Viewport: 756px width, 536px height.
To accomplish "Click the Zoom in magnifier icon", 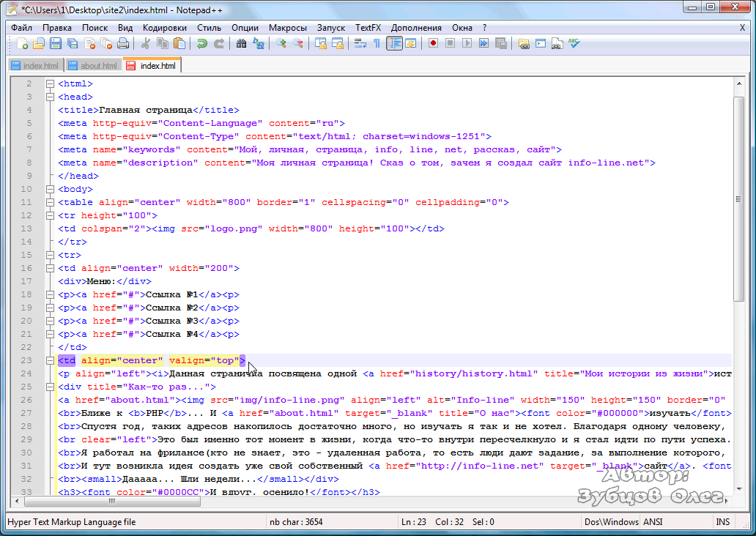I will tap(281, 44).
